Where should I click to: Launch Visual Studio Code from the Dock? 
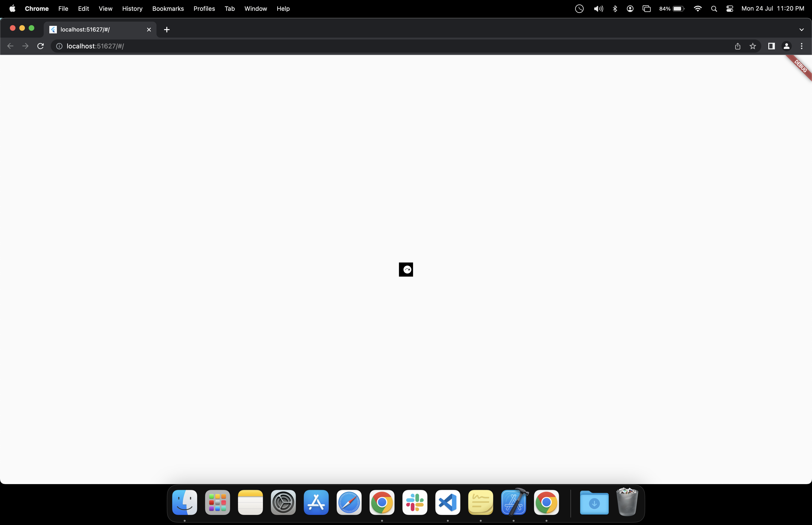pos(447,502)
